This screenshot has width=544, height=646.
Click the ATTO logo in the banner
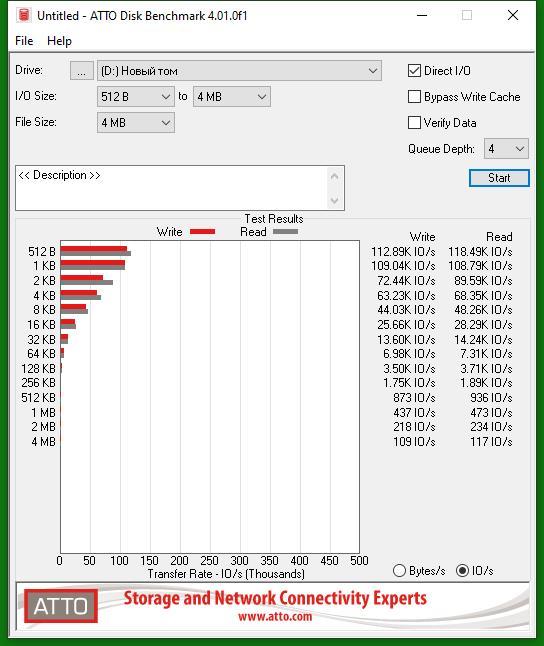point(61,606)
